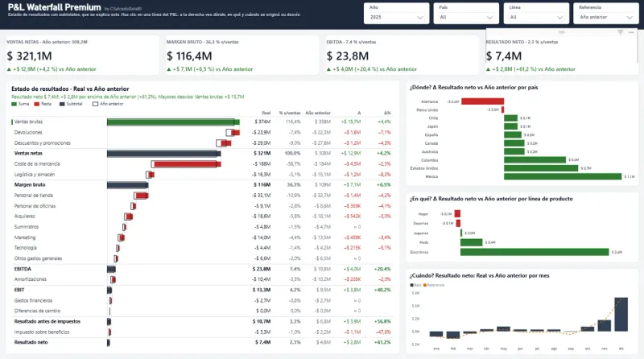Click the Resultado neto +61,2% table value
Viewport: 644px width, 359px height.
(382, 342)
